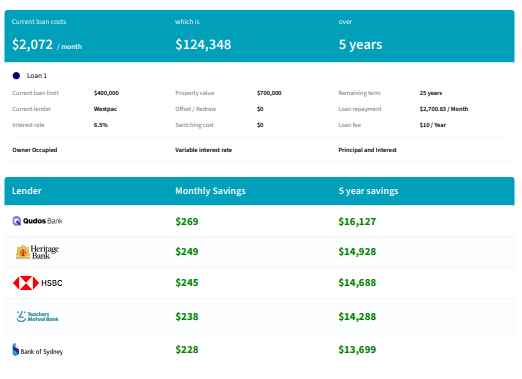Click the Lender column header
The height and width of the screenshot is (379, 522).
[27, 191]
